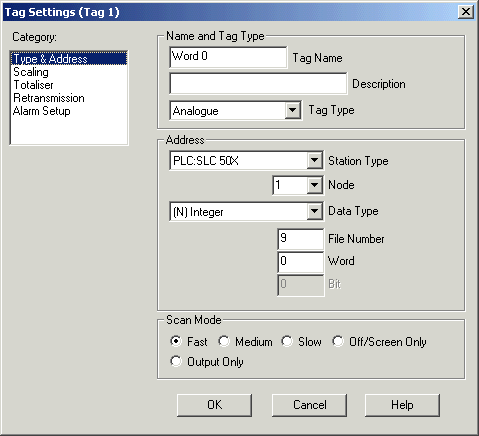Expand the Station Type dropdown list

314,160
